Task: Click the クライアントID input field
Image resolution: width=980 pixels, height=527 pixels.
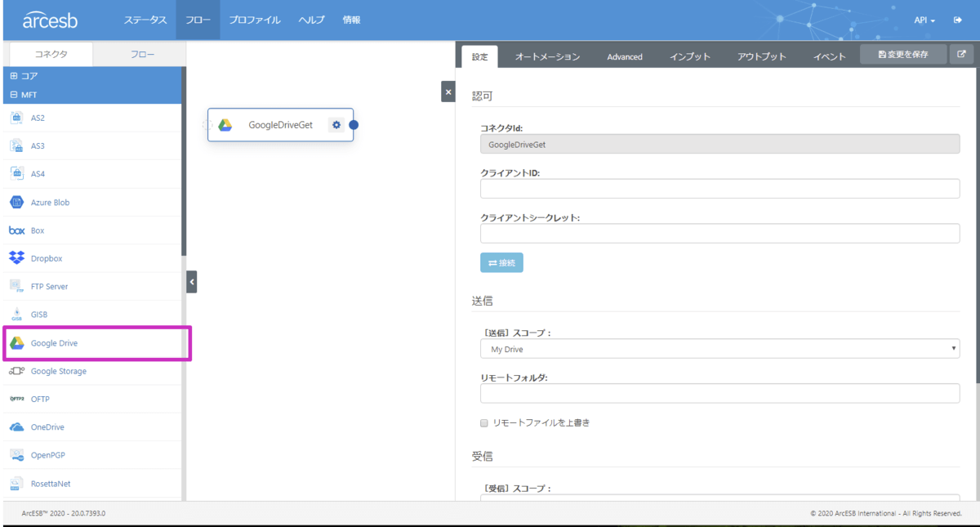Action: (x=719, y=189)
